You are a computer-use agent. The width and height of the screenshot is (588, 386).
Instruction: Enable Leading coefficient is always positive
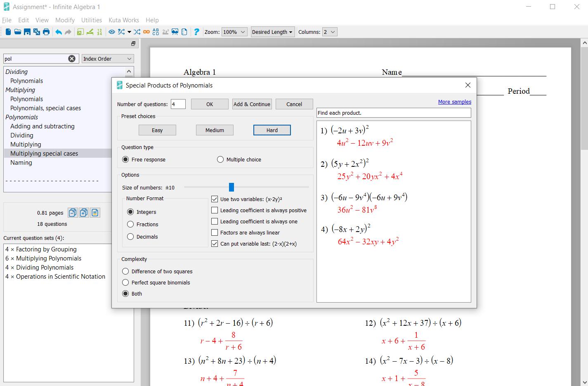pos(215,210)
